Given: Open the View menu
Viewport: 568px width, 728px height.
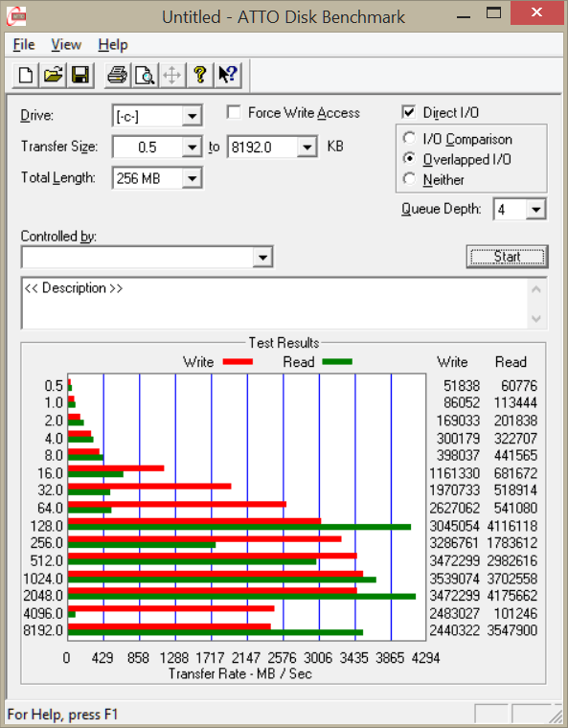Looking at the screenshot, I should [66, 45].
